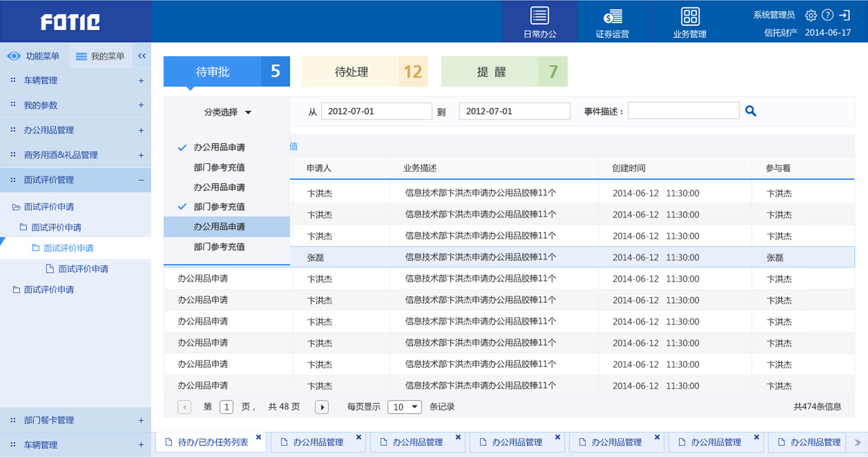Select the highlighted 办公用品申请 option
Screen dimensions: 868x457
pos(219,227)
